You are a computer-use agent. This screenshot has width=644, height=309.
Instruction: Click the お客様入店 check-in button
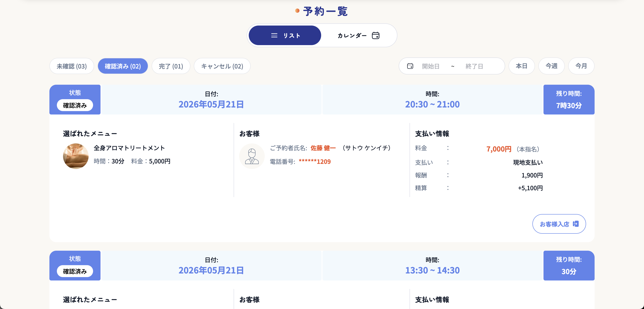pos(559,224)
